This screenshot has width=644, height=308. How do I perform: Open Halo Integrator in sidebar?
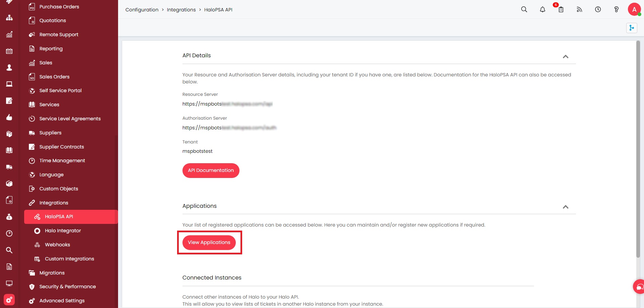tap(63, 231)
